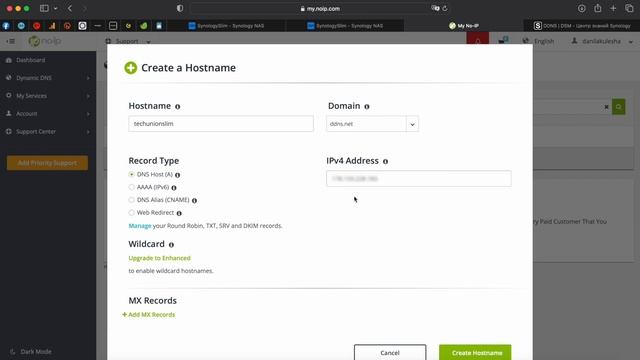This screenshot has width=640, height=360.
Task: Go back with Safari's back arrow
Action: pos(70,8)
